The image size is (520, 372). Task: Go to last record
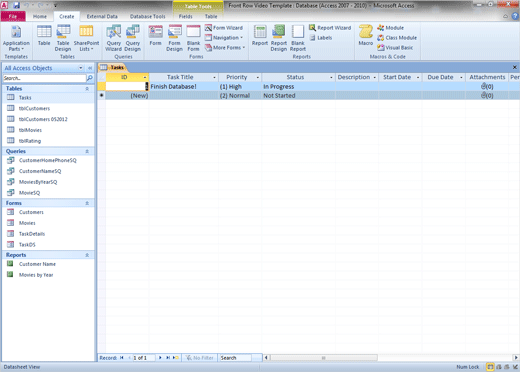point(168,358)
